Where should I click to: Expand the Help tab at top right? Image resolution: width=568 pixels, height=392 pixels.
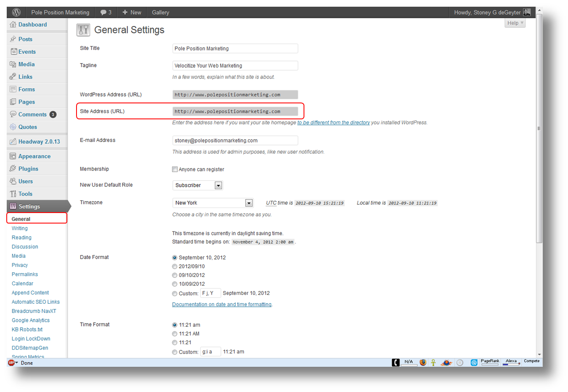click(515, 23)
